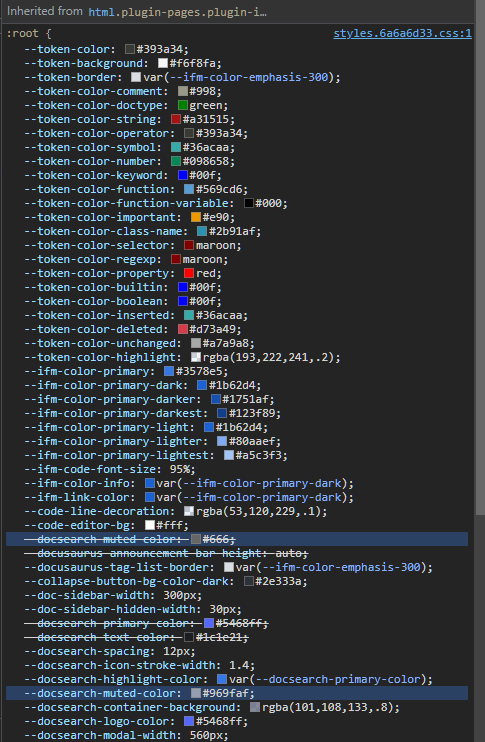Click the --token-color-operator swatch
485x742 pixels.
click(189, 133)
